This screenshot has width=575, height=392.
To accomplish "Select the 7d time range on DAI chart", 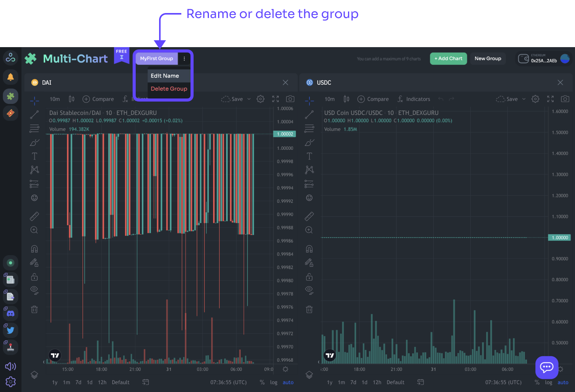I will (x=78, y=382).
